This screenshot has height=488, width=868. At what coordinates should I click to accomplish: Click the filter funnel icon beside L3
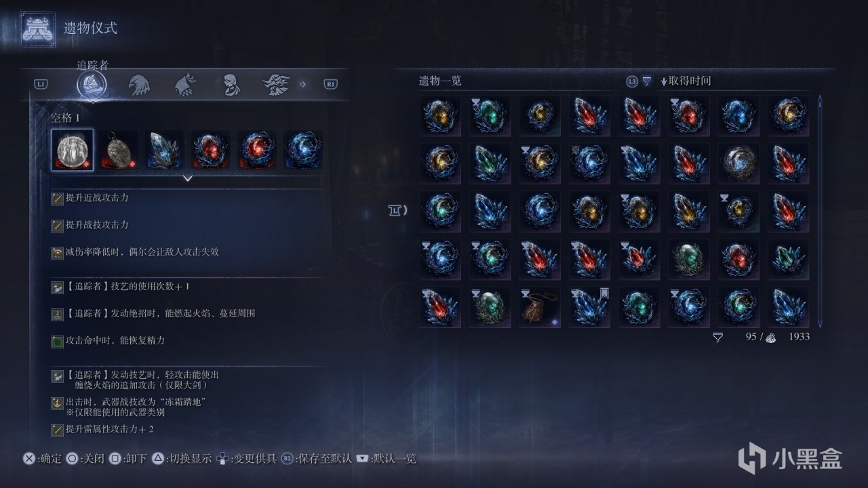647,81
